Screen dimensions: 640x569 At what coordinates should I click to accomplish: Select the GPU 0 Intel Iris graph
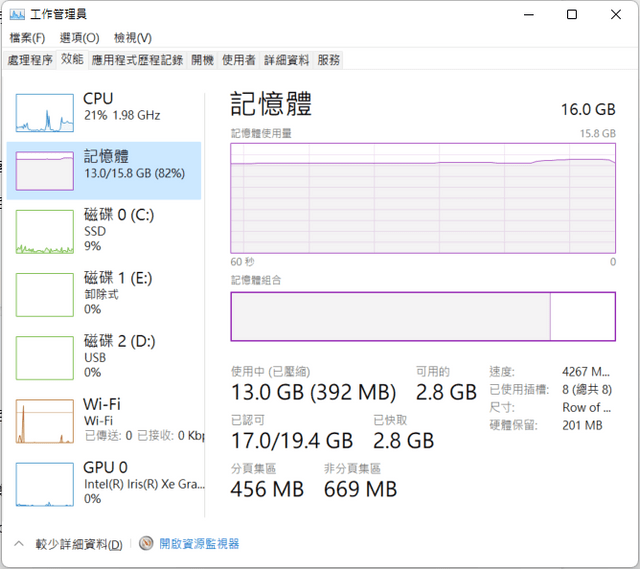(44, 485)
